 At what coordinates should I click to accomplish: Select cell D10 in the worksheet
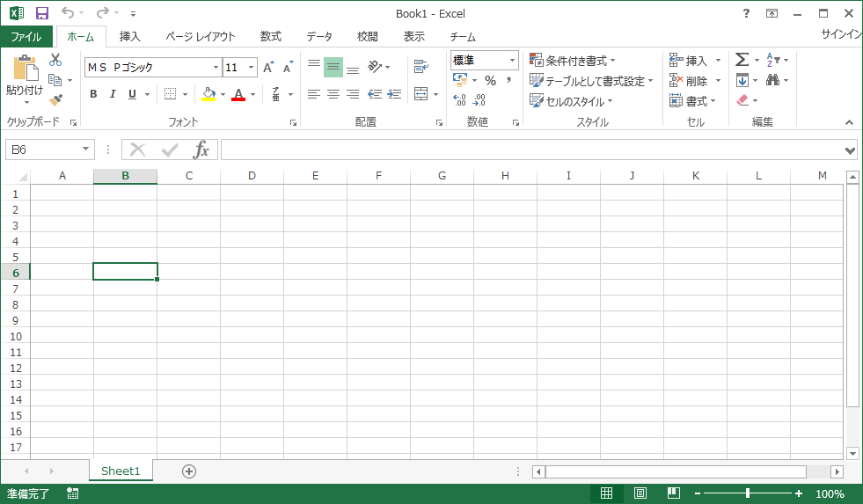coord(252,336)
